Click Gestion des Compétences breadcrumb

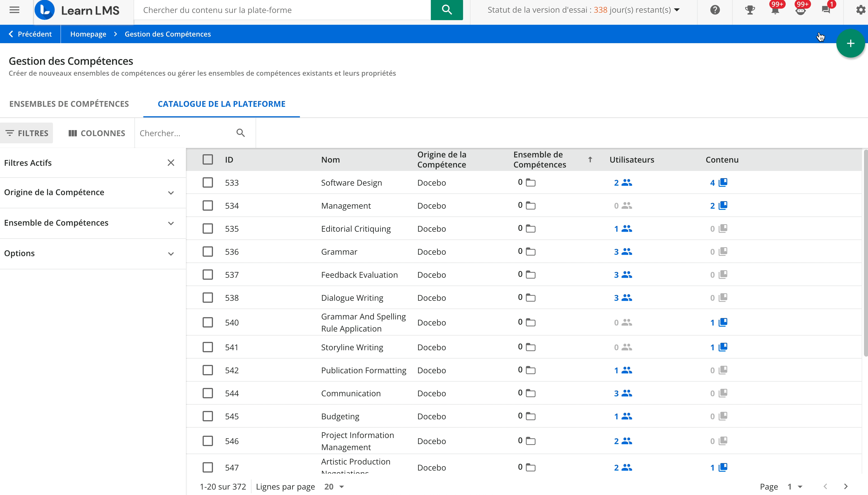(167, 34)
